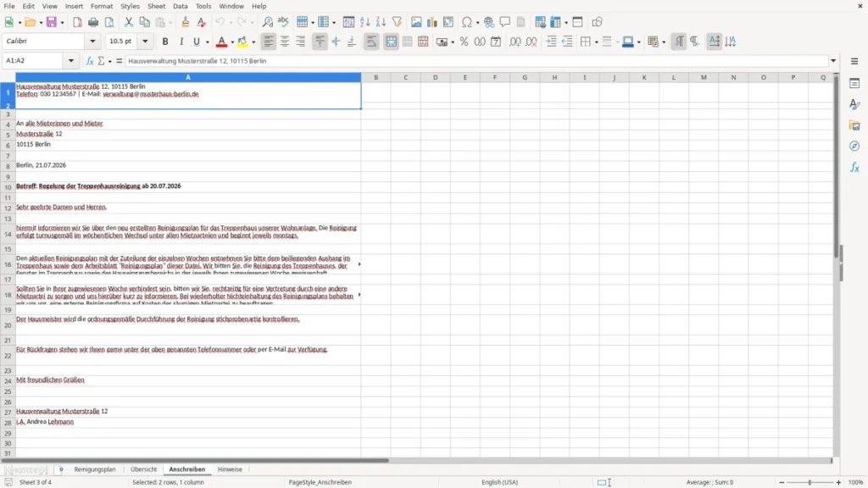
Task: Select row 14 header
Action: coord(8,235)
